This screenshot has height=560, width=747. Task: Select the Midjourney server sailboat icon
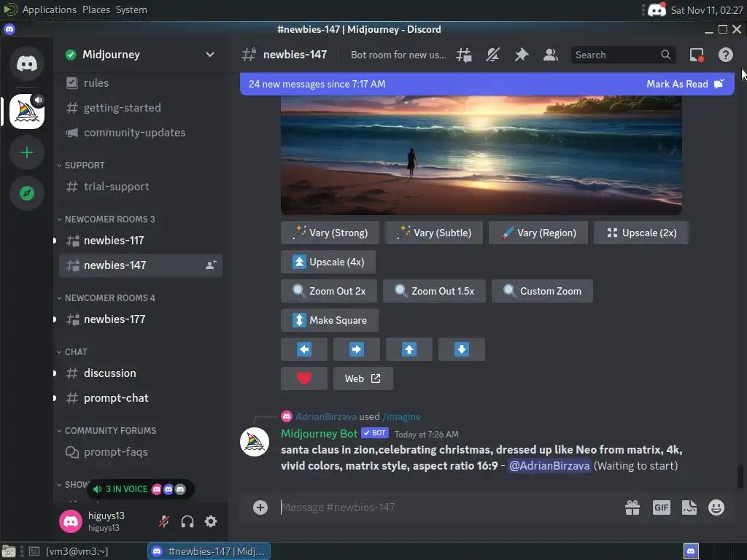coord(27,112)
